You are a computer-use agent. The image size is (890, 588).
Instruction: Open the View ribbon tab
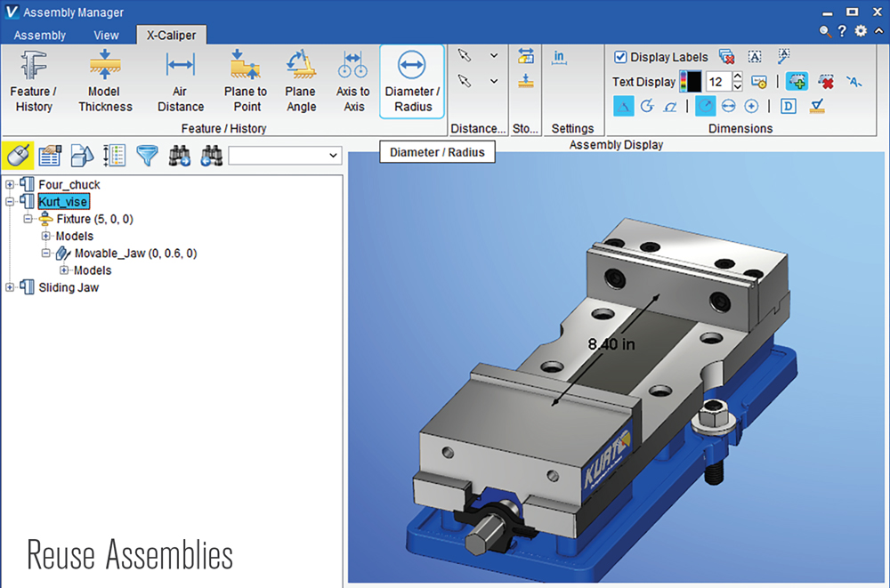106,36
